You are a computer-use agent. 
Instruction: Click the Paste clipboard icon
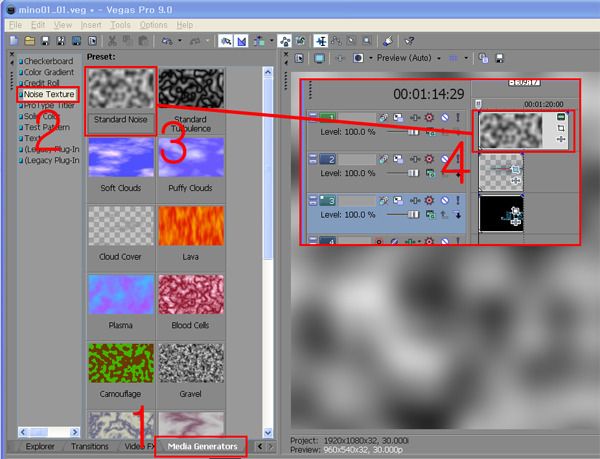pyautogui.click(x=143, y=41)
